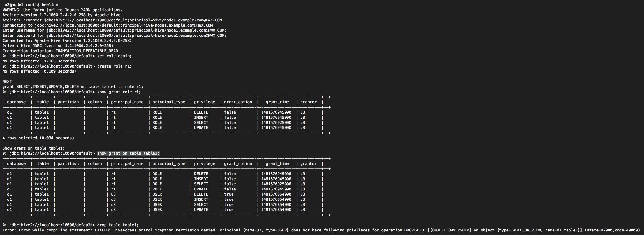Click the 'Driver: Hive JDBC' line
The image size is (644, 235).
58,46
